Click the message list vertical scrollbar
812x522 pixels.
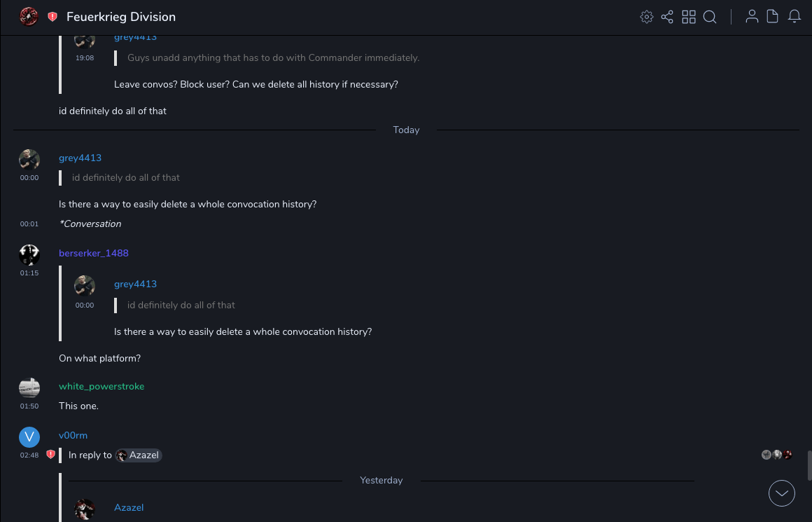tap(809, 465)
